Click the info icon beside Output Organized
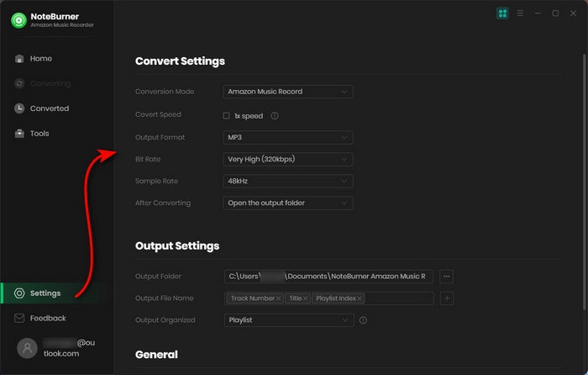This screenshot has width=588, height=375. point(363,320)
